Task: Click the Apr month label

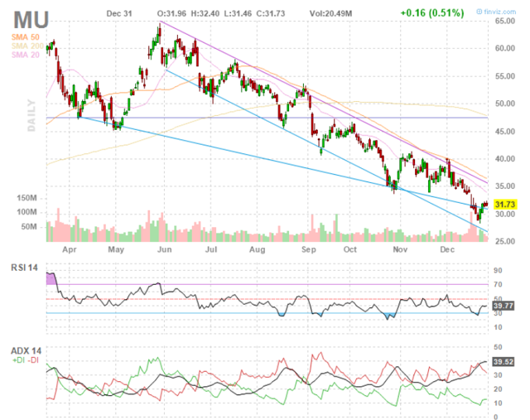Action: [70, 250]
